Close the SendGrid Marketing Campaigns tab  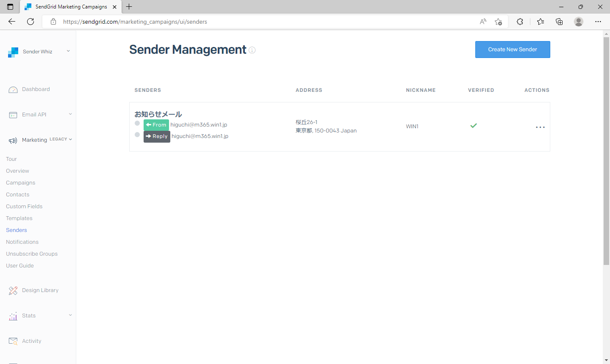(114, 7)
